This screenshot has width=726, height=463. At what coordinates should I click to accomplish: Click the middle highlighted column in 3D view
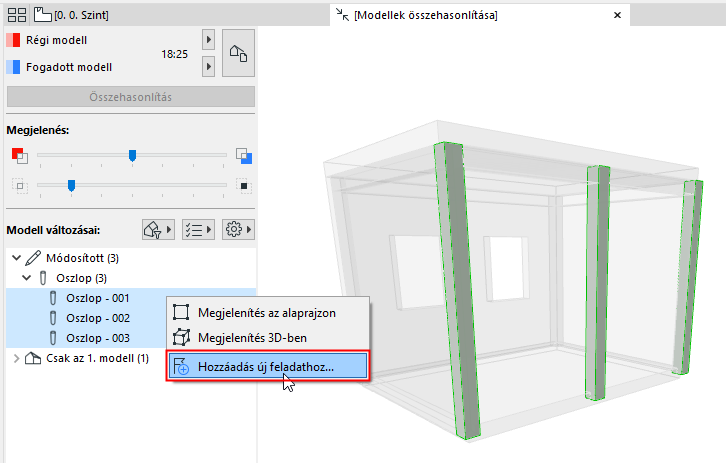(597, 282)
